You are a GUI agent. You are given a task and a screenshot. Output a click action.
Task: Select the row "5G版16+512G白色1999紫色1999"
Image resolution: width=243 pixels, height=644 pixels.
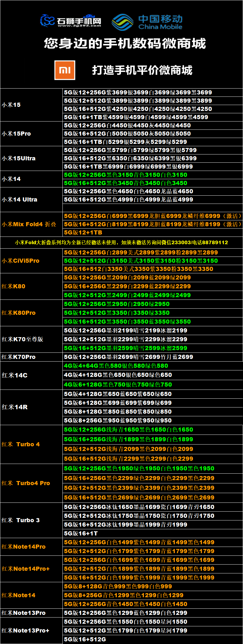click(153, 578)
